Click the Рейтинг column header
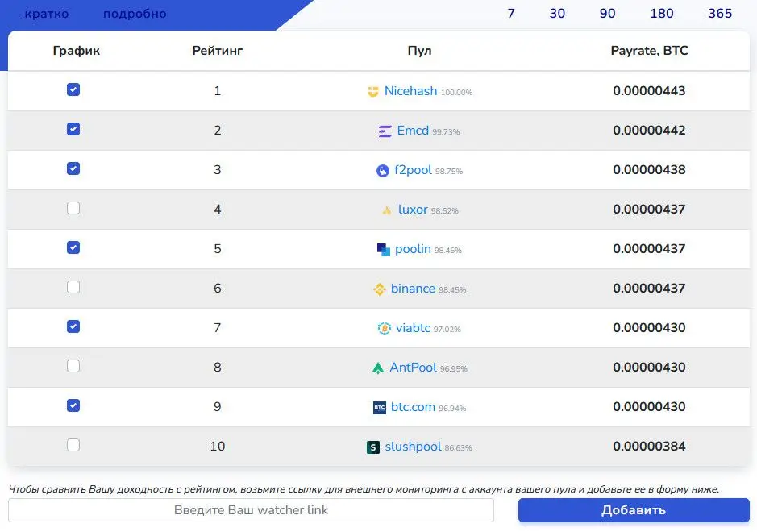This screenshot has width=757, height=532. click(x=217, y=51)
